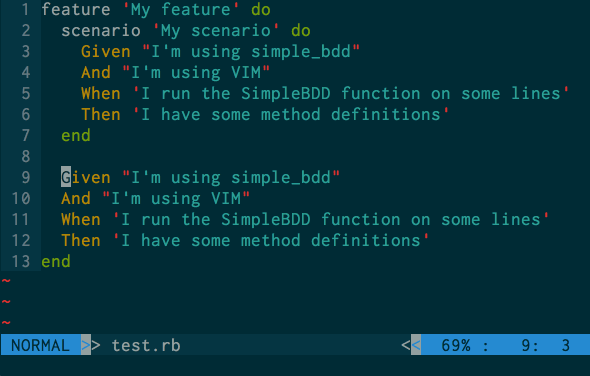Place cursor on 'feature' keyword on line 1
The height and width of the screenshot is (376, 590).
tap(76, 9)
